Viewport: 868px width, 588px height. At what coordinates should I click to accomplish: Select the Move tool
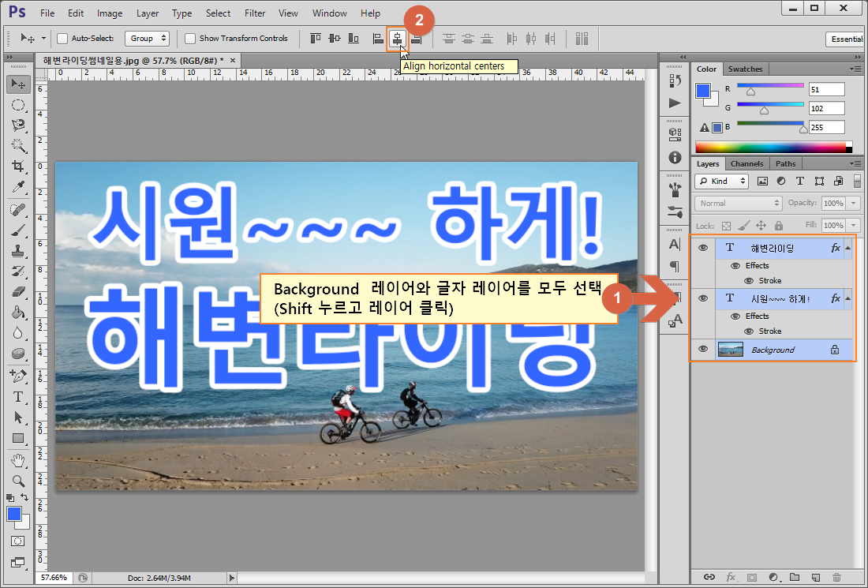pyautogui.click(x=18, y=84)
